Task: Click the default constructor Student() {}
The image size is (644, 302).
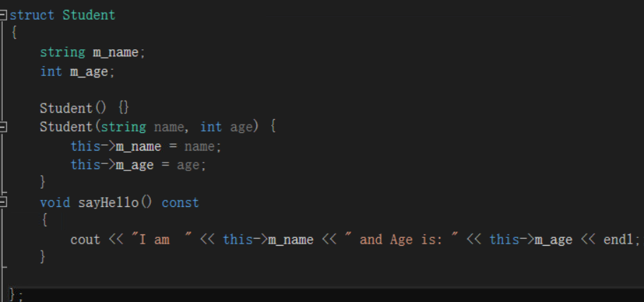Action: click(85, 108)
